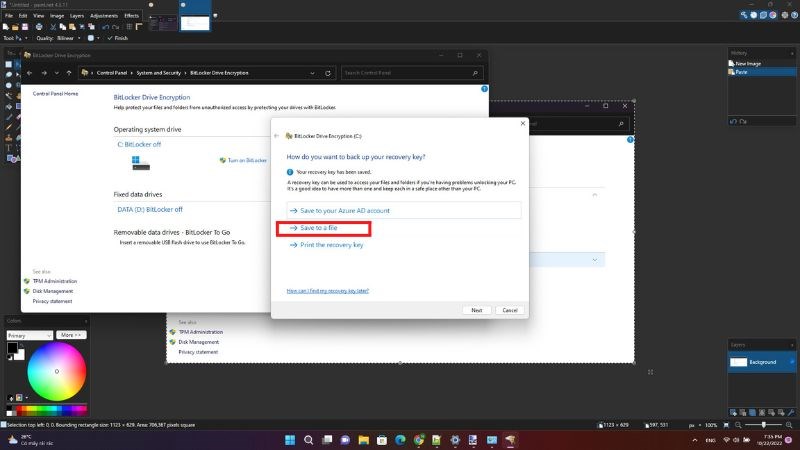
Task: Swap primary and secondary colors
Action: [x=23, y=346]
